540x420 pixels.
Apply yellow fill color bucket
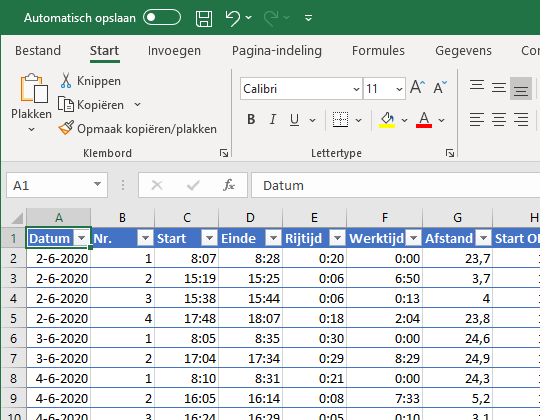pyautogui.click(x=387, y=119)
